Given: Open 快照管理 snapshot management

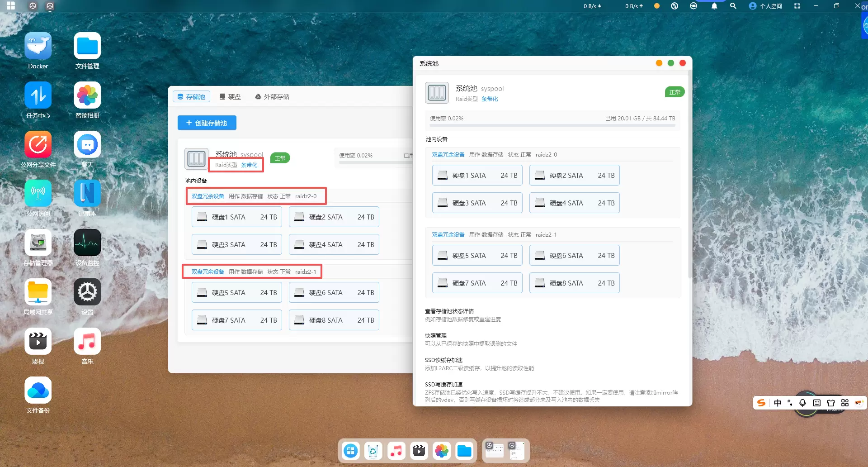Looking at the screenshot, I should click(x=436, y=336).
